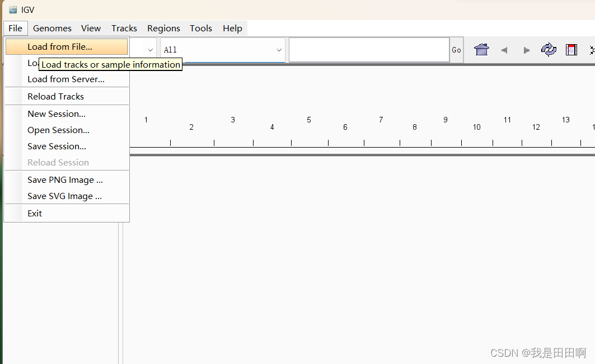This screenshot has width=595, height=364.
Task: Click the Go button
Action: tap(457, 50)
